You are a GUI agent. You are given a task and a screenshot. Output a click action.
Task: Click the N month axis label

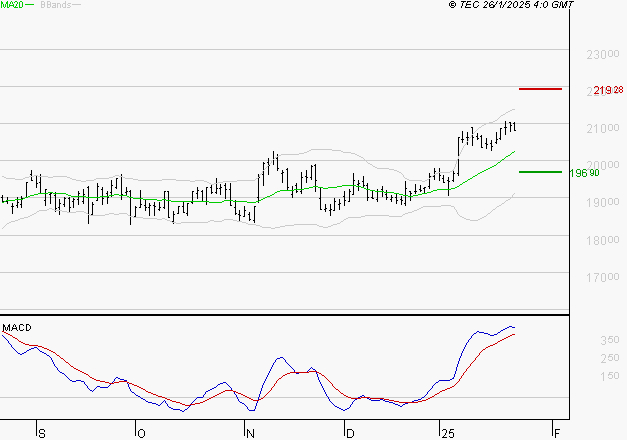250,434
